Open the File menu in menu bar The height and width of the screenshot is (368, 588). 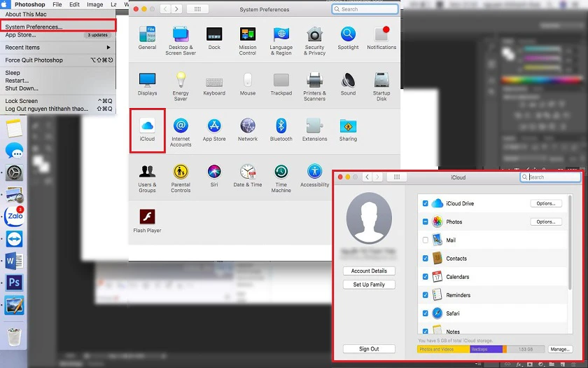[x=57, y=4]
